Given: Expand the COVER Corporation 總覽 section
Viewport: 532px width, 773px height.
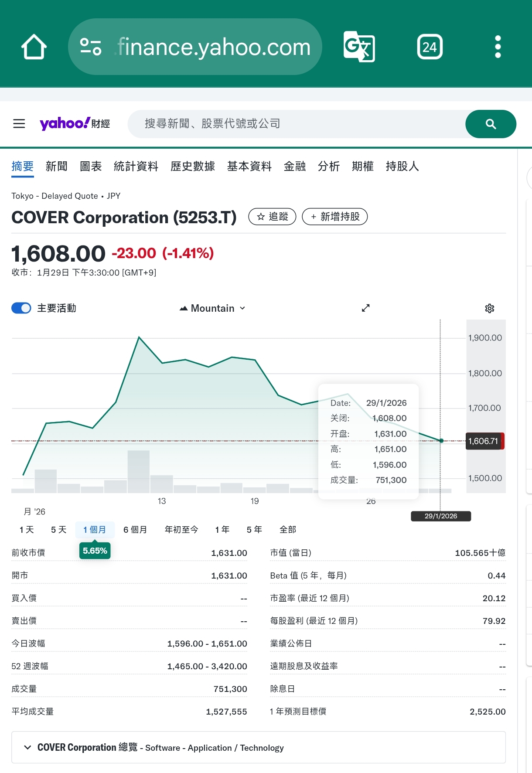Looking at the screenshot, I should click(x=27, y=747).
